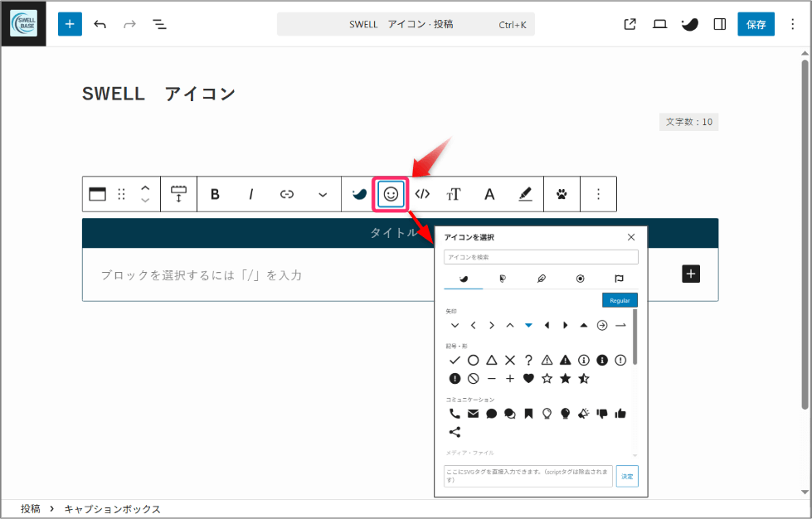Choose the chevron-down arrow icon

click(455, 326)
